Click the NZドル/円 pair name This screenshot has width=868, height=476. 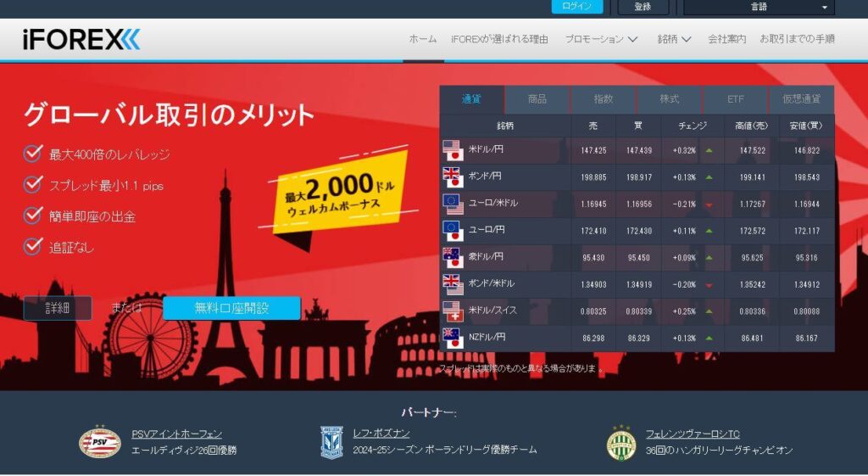pyautogui.click(x=487, y=337)
